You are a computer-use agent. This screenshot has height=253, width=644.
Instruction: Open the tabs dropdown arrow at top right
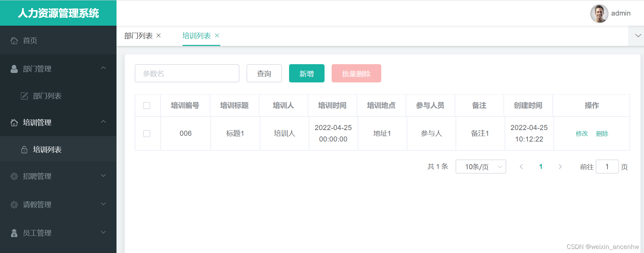coord(638,35)
